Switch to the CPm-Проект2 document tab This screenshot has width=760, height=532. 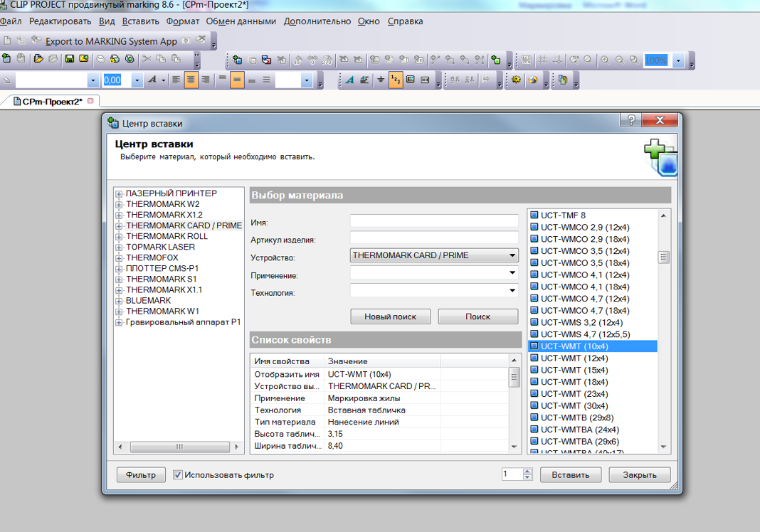52,101
